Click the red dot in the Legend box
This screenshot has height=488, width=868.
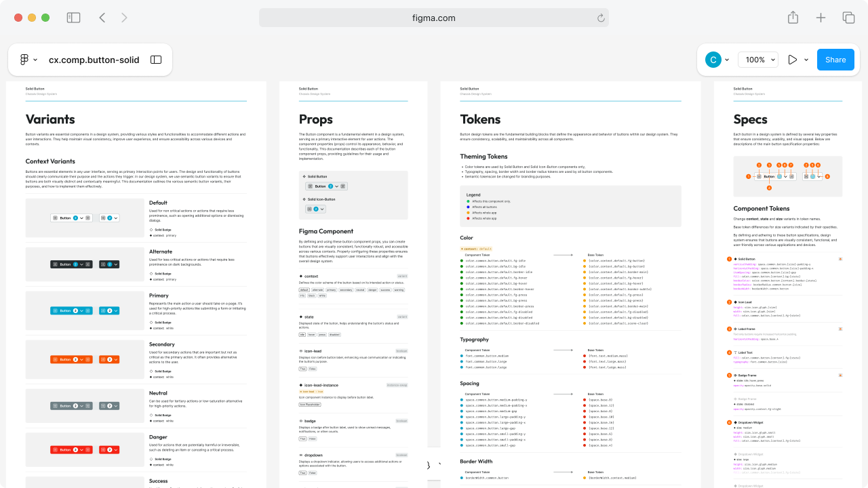pyautogui.click(x=468, y=218)
